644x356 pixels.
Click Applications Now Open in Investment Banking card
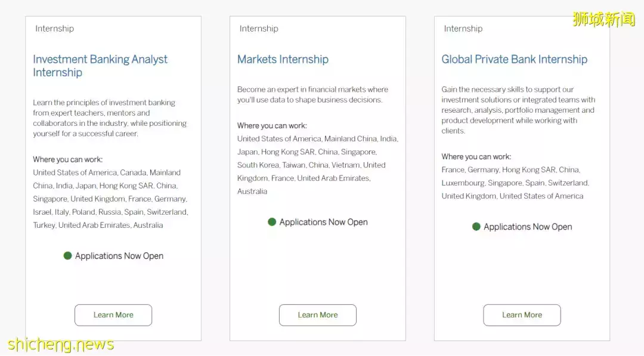(x=119, y=256)
